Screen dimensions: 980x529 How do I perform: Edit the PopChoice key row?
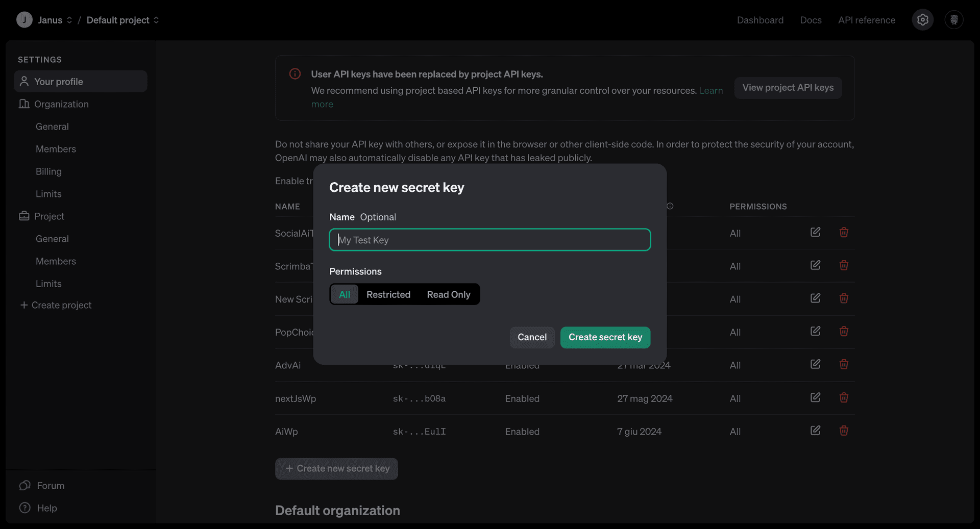(x=815, y=332)
